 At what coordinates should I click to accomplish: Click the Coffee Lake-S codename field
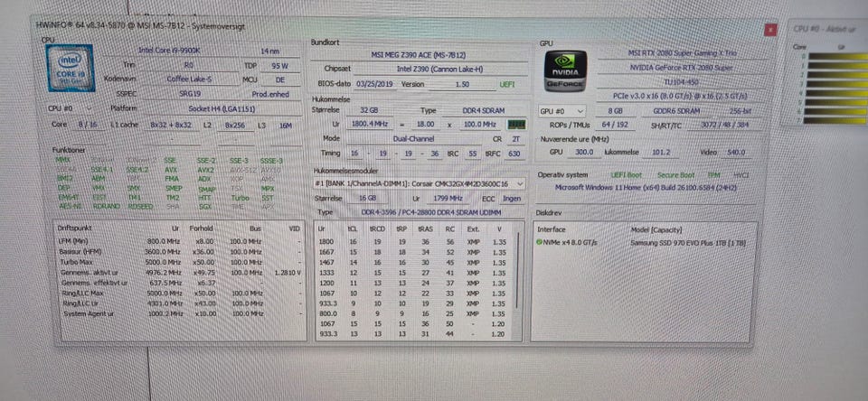point(189,79)
